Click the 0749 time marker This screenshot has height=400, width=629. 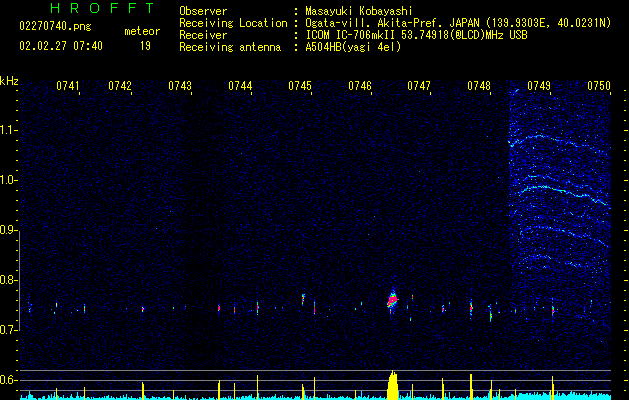(x=539, y=86)
